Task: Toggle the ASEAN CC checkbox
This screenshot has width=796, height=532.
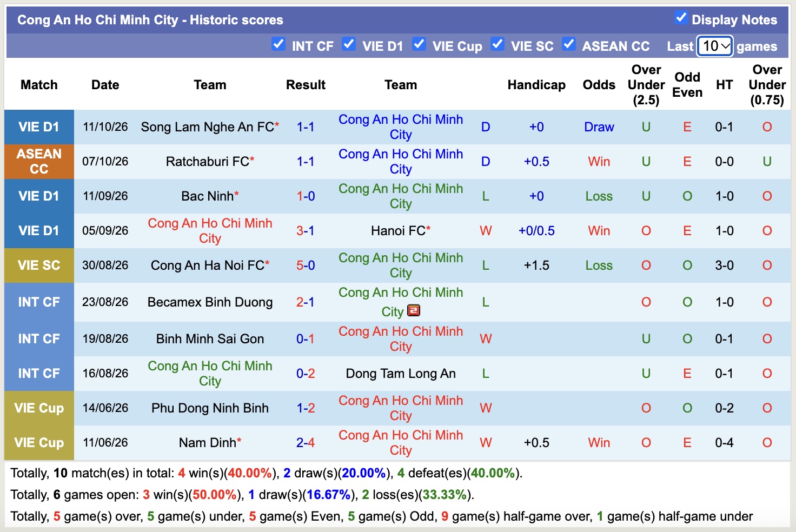Action: click(x=568, y=44)
